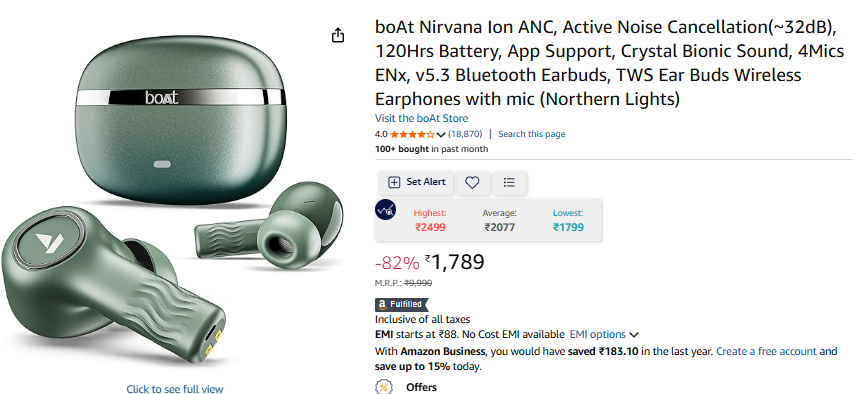Click the Offers percent badge icon
Viewport: 859px width, 394px height.
[x=383, y=387]
